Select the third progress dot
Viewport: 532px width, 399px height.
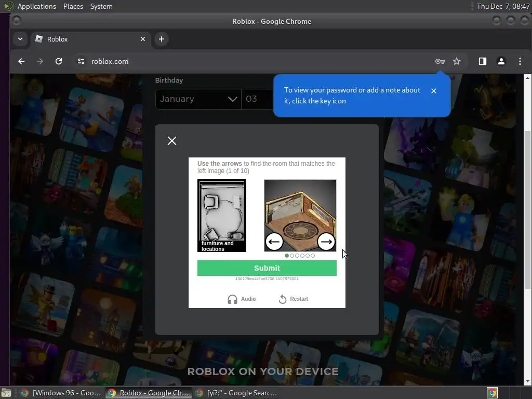297,256
